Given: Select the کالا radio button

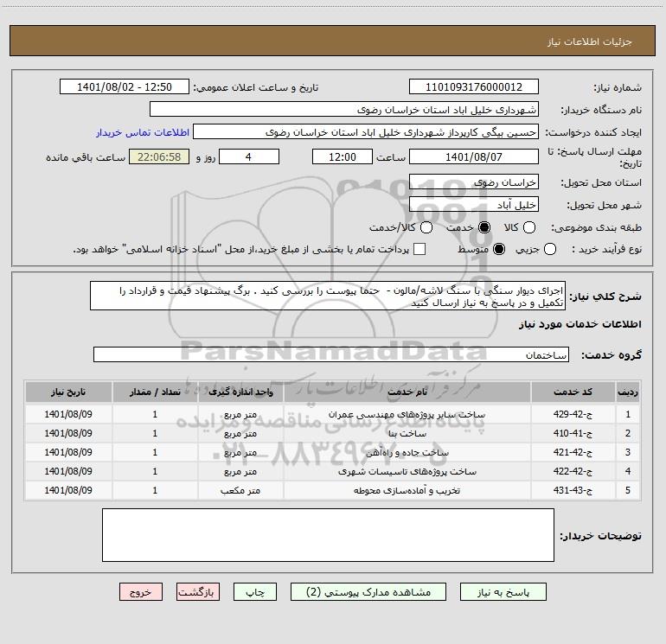Looking at the screenshot, I should 528,227.
